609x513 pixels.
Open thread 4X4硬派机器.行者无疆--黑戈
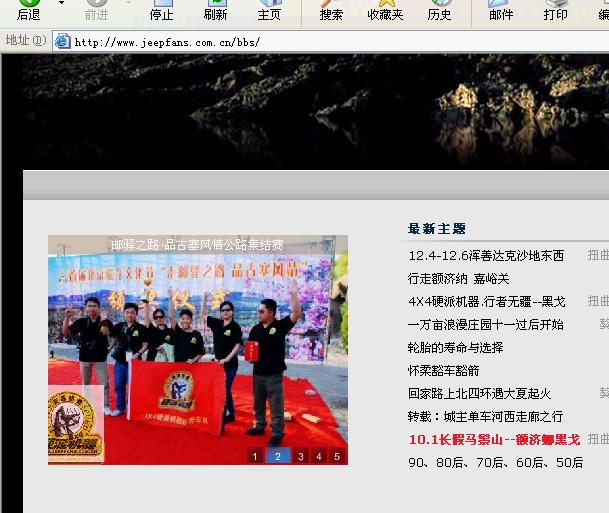coord(487,302)
